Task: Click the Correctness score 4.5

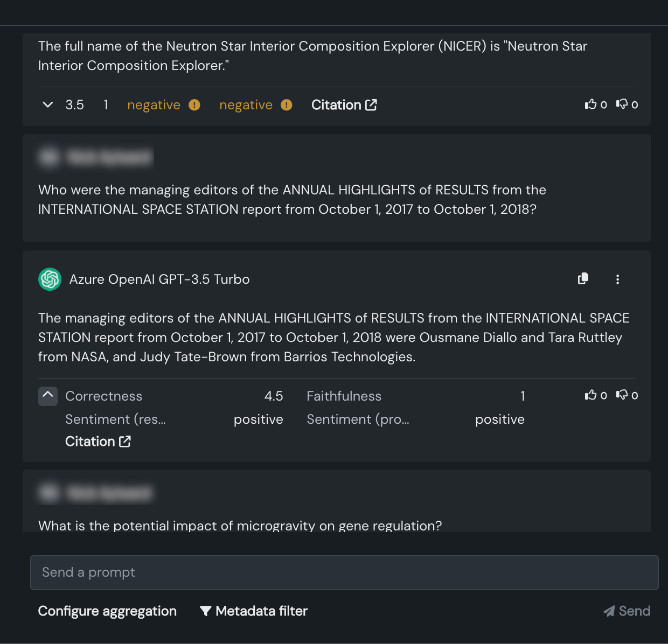Action: coord(274,396)
